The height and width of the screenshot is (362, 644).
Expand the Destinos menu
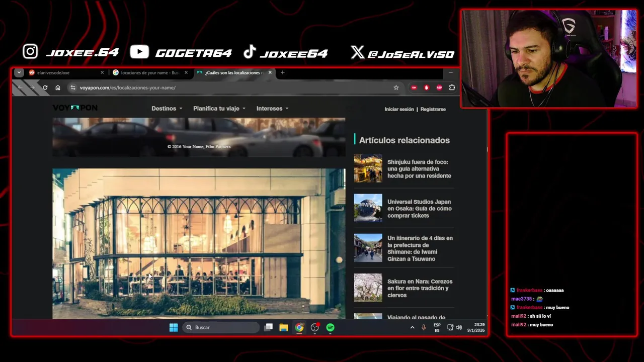[167, 109]
